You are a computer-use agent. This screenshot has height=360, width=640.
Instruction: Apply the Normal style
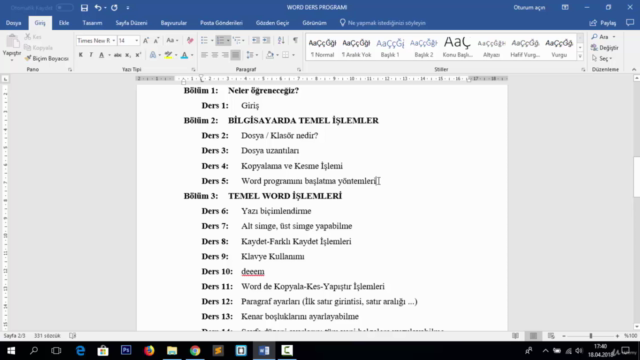(x=322, y=48)
